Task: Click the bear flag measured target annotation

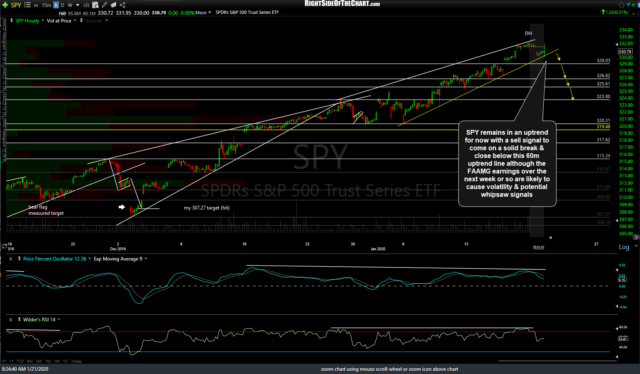Action: [46, 210]
